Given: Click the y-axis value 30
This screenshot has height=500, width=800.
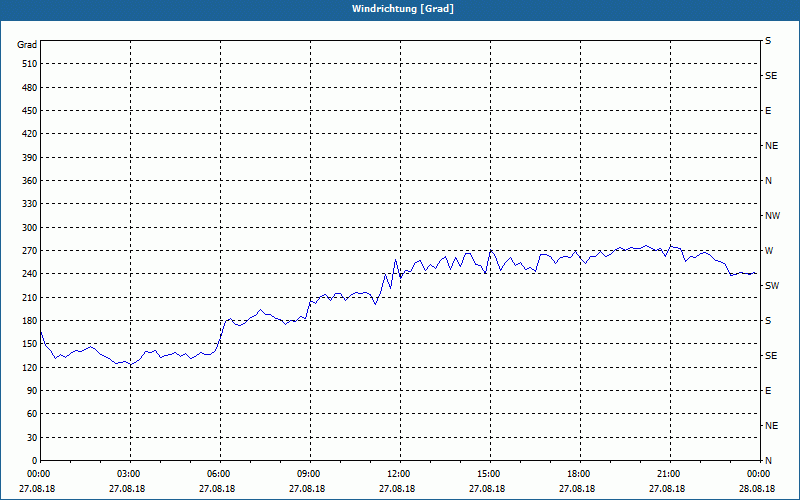Looking at the screenshot, I should (x=32, y=438).
